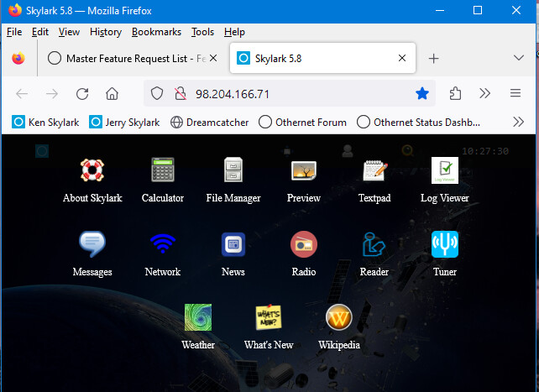This screenshot has width=539, height=392.
Task: Open the File menu
Action: (14, 32)
